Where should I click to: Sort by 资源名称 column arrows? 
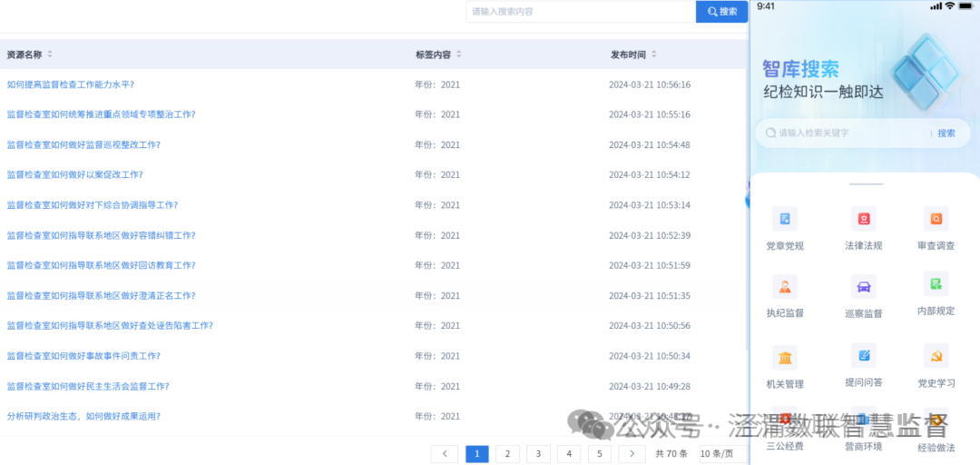point(50,54)
